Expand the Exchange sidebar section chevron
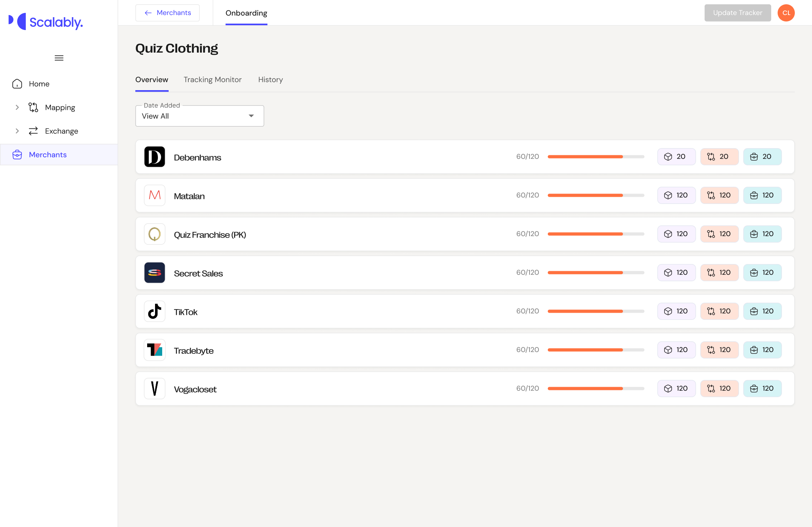This screenshot has height=527, width=812. [17, 131]
